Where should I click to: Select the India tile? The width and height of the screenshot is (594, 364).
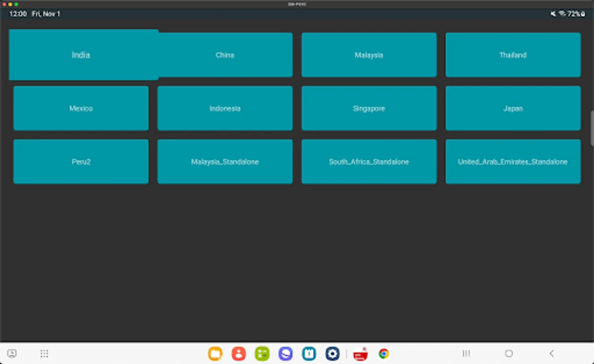(81, 55)
